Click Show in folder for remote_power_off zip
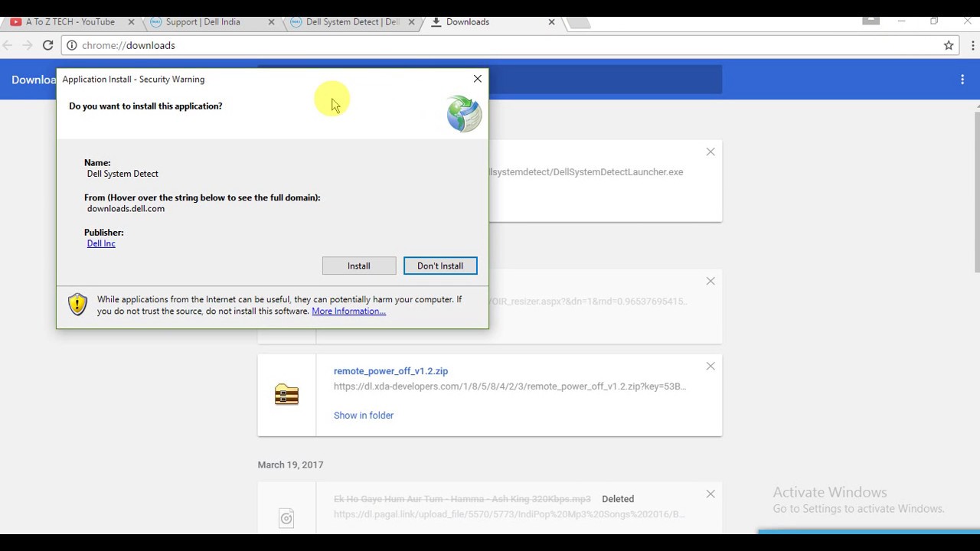980x551 pixels. (x=364, y=416)
